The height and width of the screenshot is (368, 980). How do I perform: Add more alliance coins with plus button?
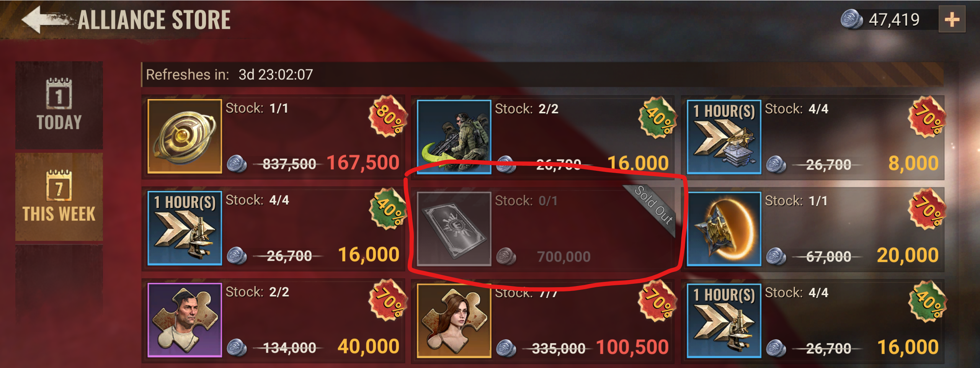952,20
